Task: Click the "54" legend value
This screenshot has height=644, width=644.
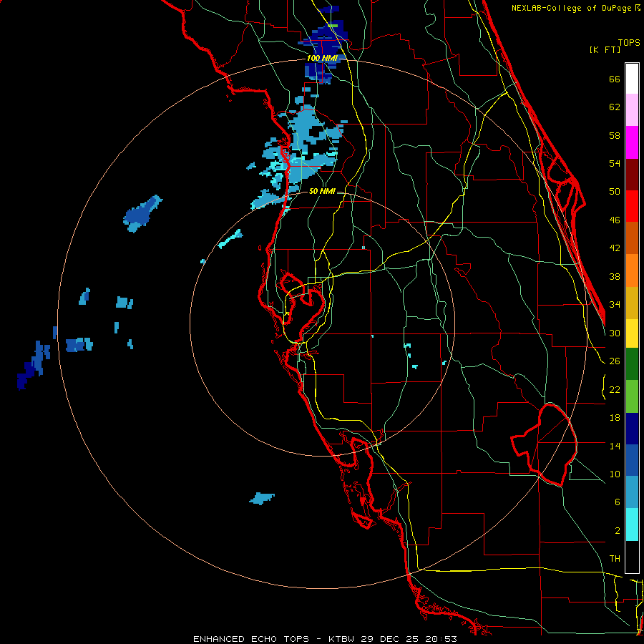Action: [x=615, y=163]
